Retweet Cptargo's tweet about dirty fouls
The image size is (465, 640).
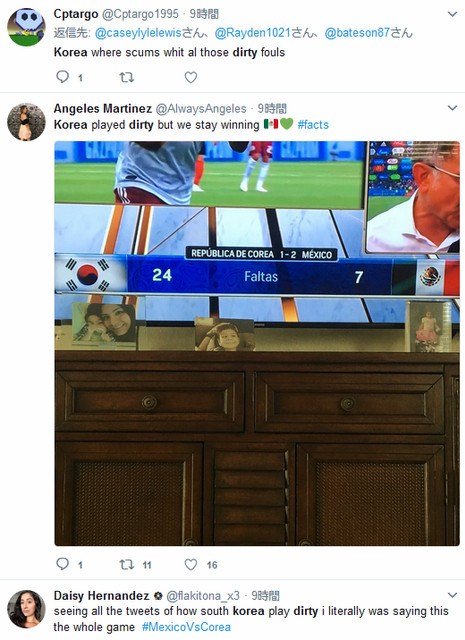click(127, 77)
